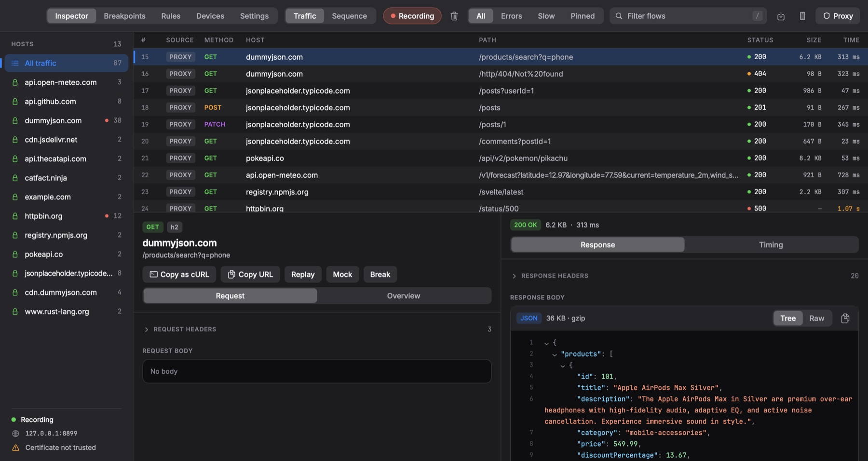The height and width of the screenshot is (461, 868).
Task: Click the Mock button
Action: (x=342, y=275)
